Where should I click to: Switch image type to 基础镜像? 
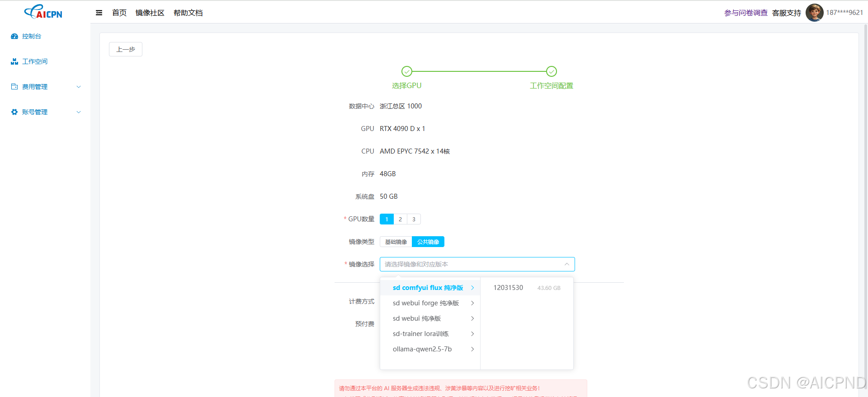point(396,242)
